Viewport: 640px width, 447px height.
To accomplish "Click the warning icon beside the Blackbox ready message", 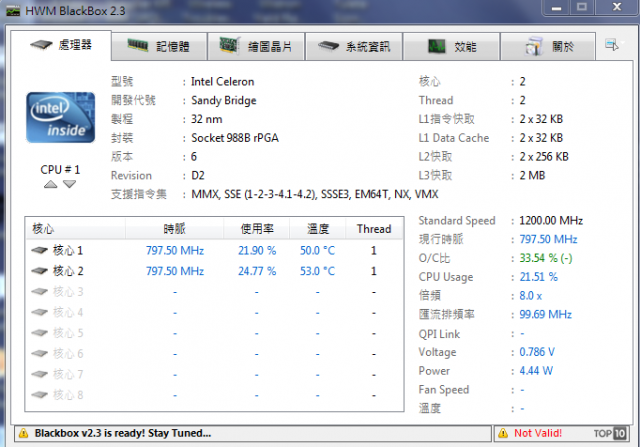I will tap(24, 433).
